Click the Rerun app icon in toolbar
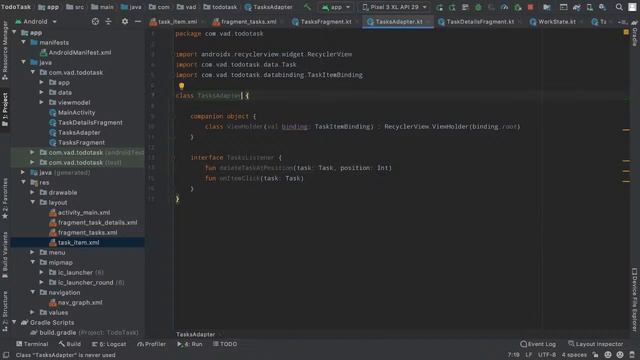Viewport: 640px width, 360px height. click(x=439, y=7)
